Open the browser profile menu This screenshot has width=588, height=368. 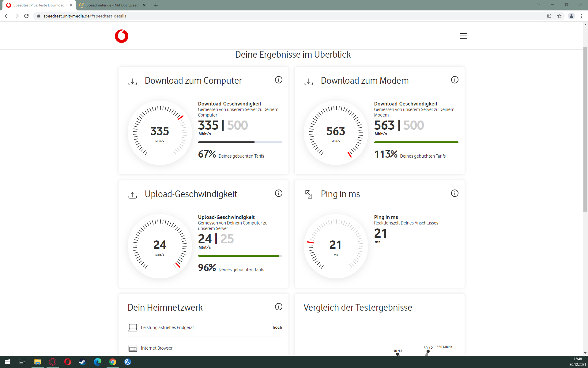click(x=571, y=16)
